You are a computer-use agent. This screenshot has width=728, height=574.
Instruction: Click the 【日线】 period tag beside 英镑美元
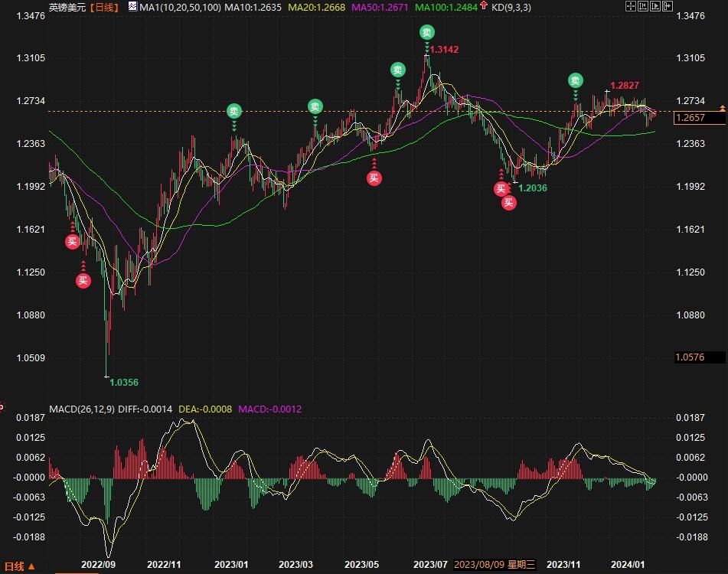(x=105, y=7)
